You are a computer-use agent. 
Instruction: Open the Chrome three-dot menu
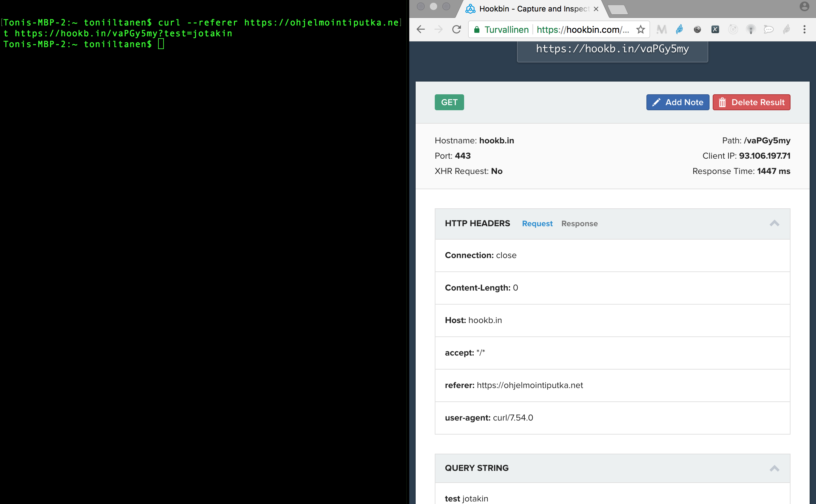click(804, 30)
